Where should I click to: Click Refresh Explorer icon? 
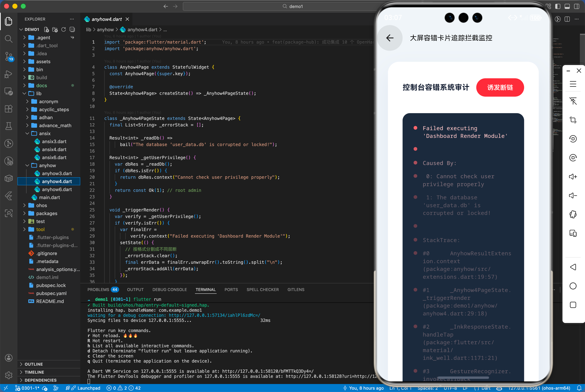coord(64,29)
